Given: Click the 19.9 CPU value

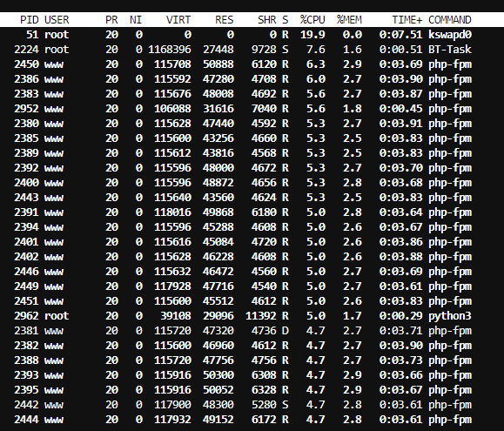Looking at the screenshot, I should click(312, 35).
